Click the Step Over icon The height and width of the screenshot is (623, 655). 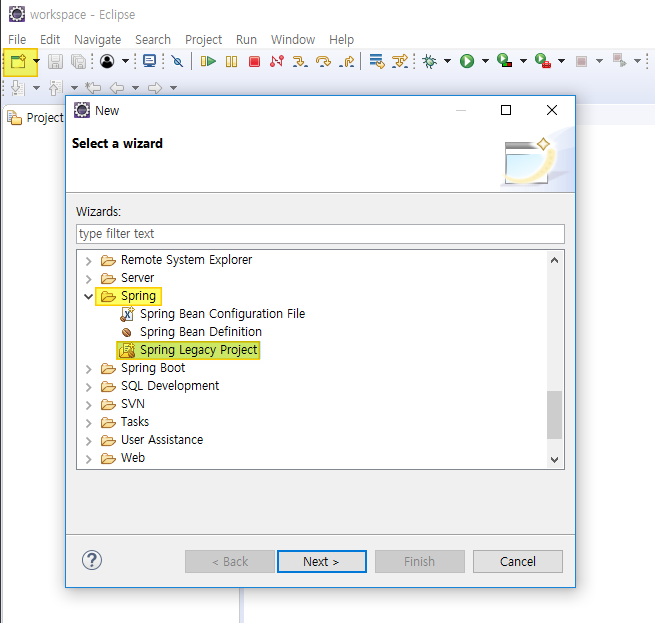pyautogui.click(x=323, y=62)
